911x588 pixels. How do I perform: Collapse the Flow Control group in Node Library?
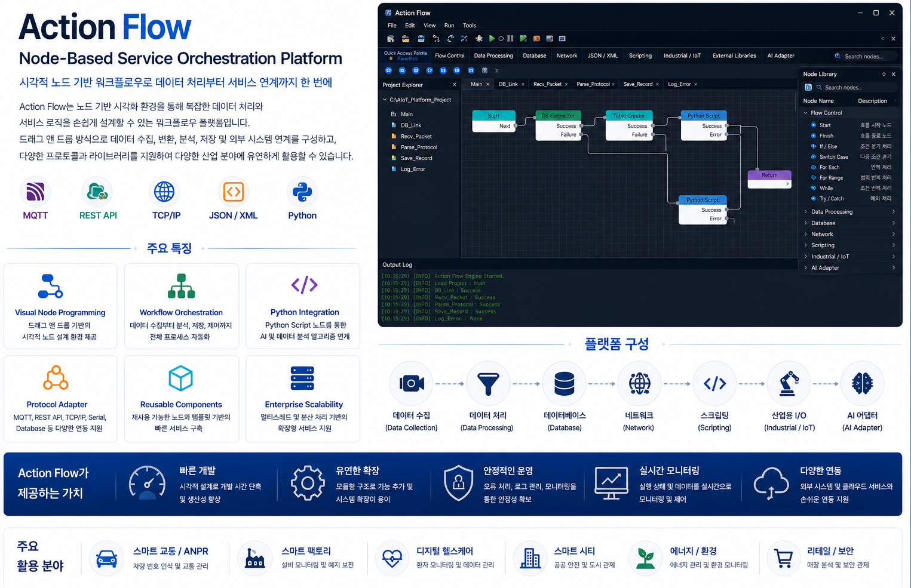806,113
